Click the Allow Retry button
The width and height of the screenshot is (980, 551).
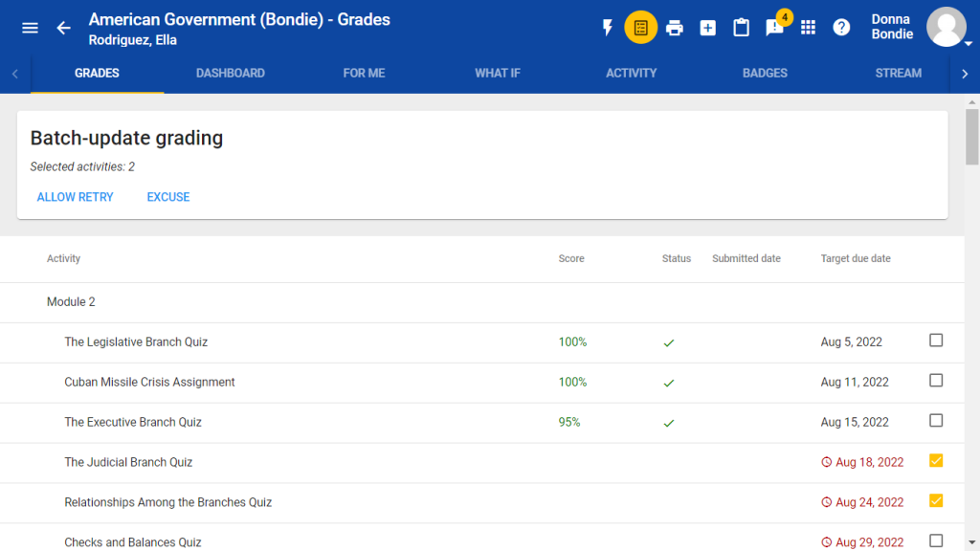pyautogui.click(x=76, y=197)
